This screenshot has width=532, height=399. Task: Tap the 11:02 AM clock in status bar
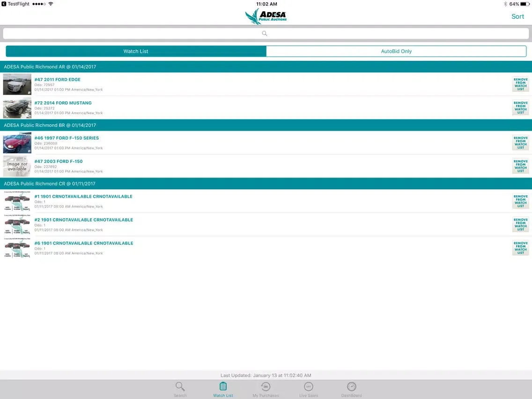pos(266,4)
